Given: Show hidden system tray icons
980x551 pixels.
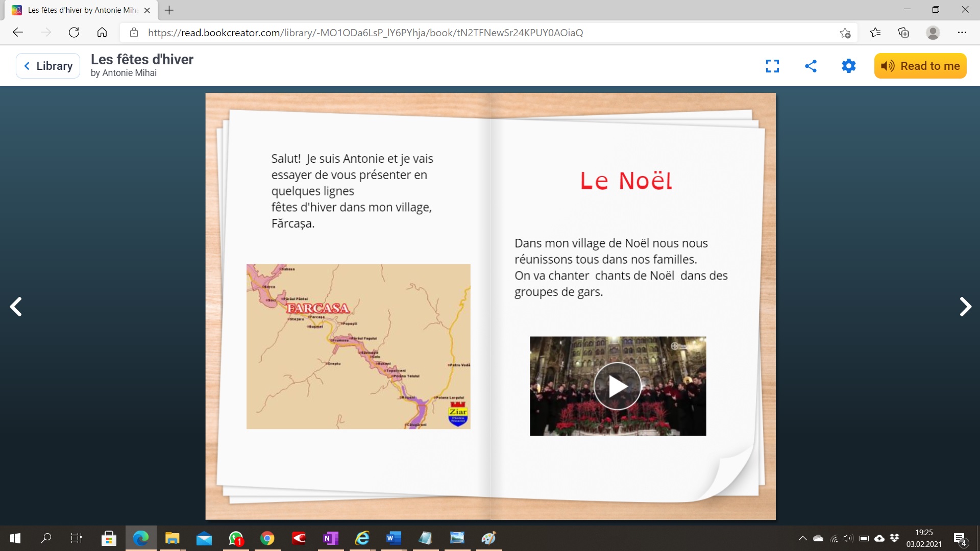Looking at the screenshot, I should 802,538.
